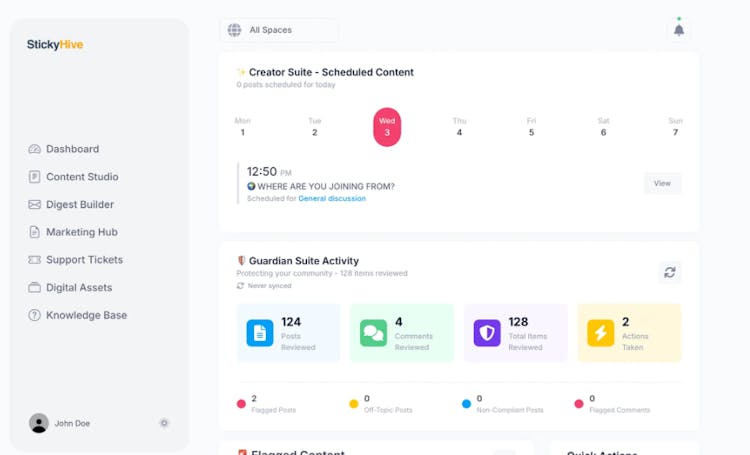Navigate to Marketing Hub

point(82,232)
